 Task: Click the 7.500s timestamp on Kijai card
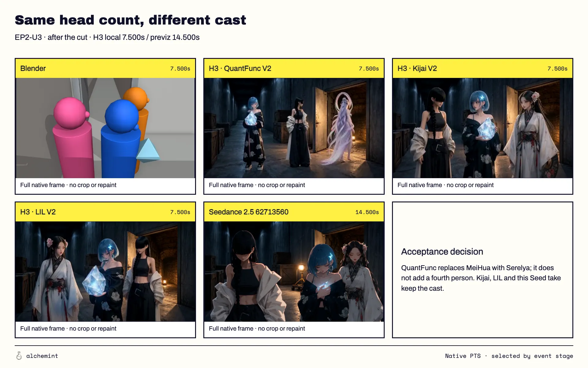(x=557, y=69)
